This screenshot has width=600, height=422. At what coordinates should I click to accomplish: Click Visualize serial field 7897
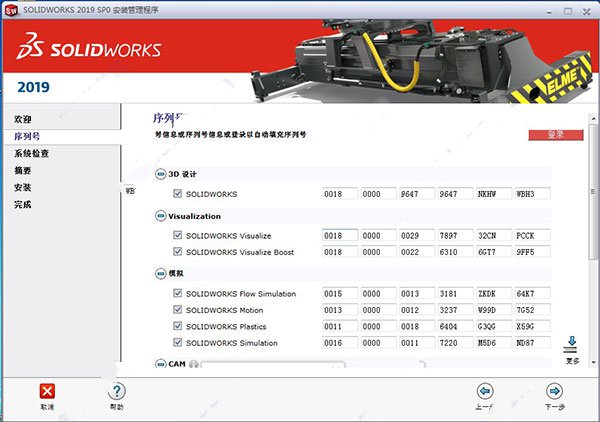(455, 235)
